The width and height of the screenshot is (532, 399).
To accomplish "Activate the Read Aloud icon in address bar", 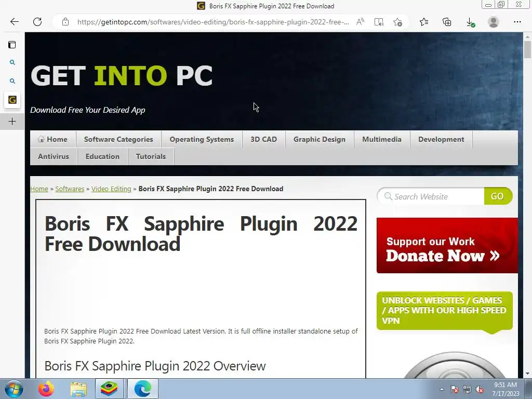I will coord(361,22).
